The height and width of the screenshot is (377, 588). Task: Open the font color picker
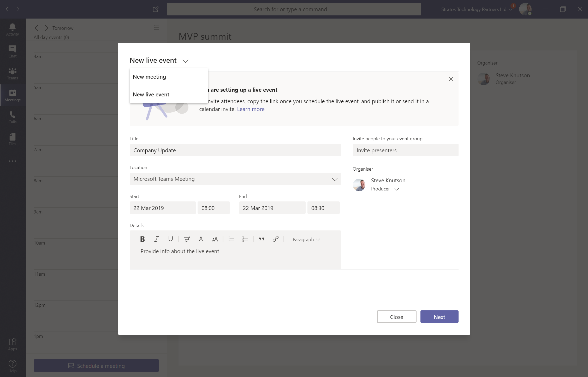[201, 239]
